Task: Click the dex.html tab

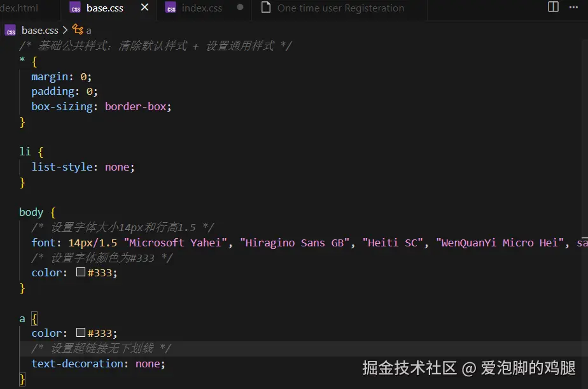Action: tap(18, 8)
